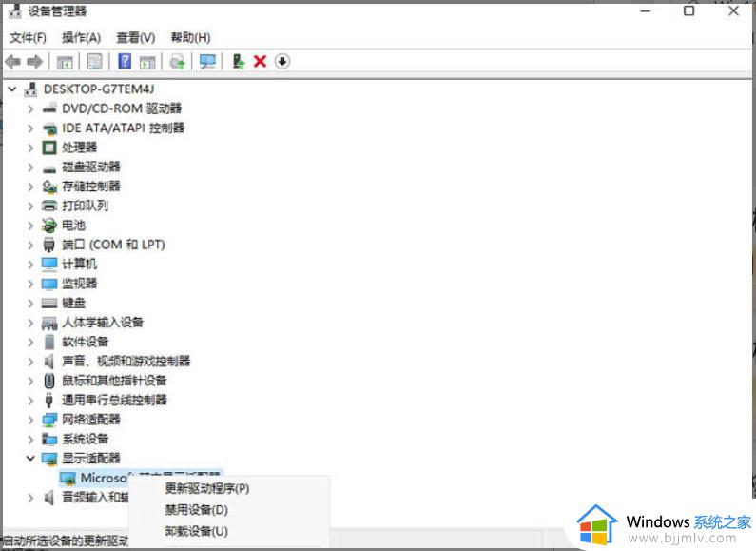Select the 监视器 label text
Screen dimensions: 756x551
coord(79,284)
